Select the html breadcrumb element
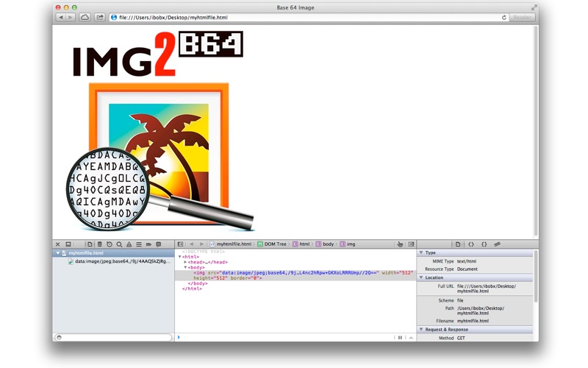The height and width of the screenshot is (368, 588). (301, 244)
